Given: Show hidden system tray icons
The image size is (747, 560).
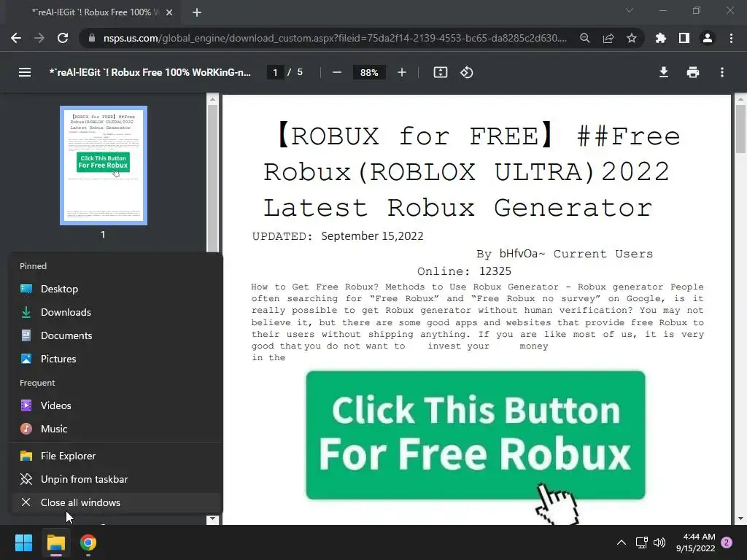Looking at the screenshot, I should click(622, 542).
